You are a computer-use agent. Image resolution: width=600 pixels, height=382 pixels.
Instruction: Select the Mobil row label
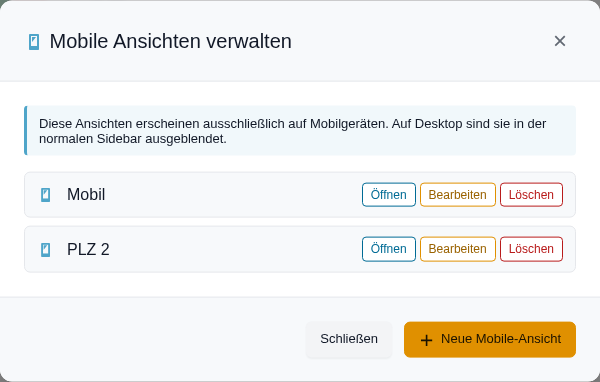[86, 194]
